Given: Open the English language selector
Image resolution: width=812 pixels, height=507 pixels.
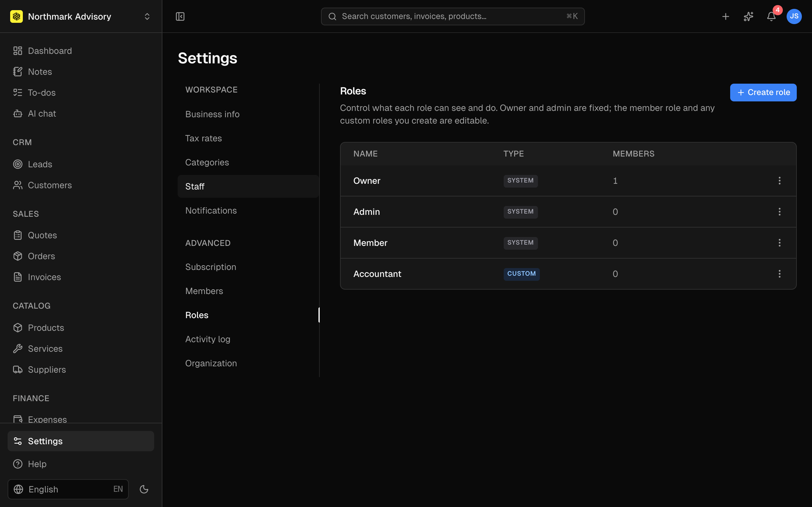Looking at the screenshot, I should [x=68, y=489].
